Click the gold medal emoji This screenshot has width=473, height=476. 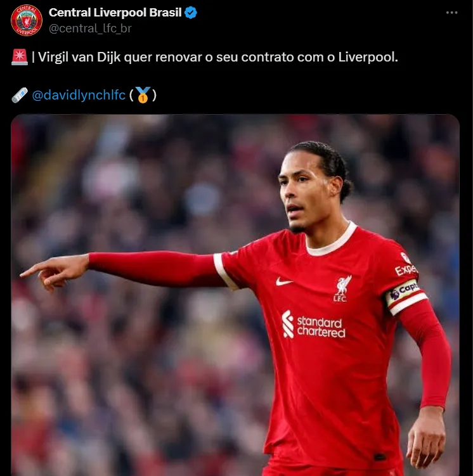click(143, 95)
